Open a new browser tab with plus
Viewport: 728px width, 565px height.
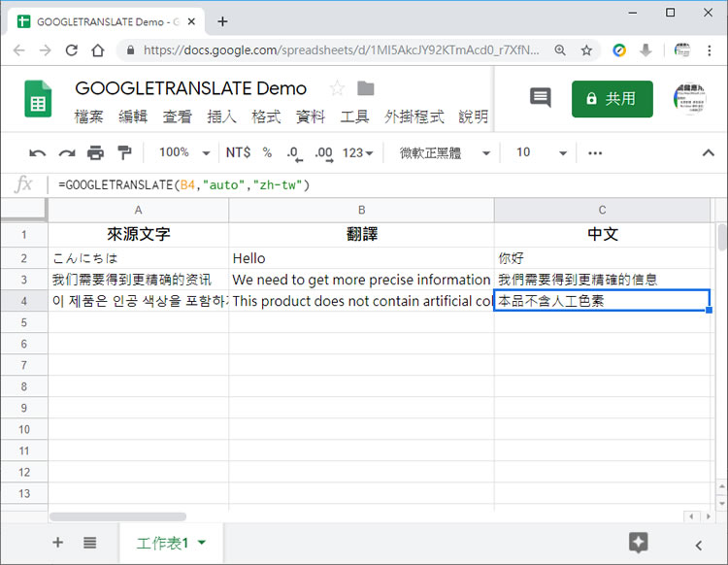click(222, 21)
